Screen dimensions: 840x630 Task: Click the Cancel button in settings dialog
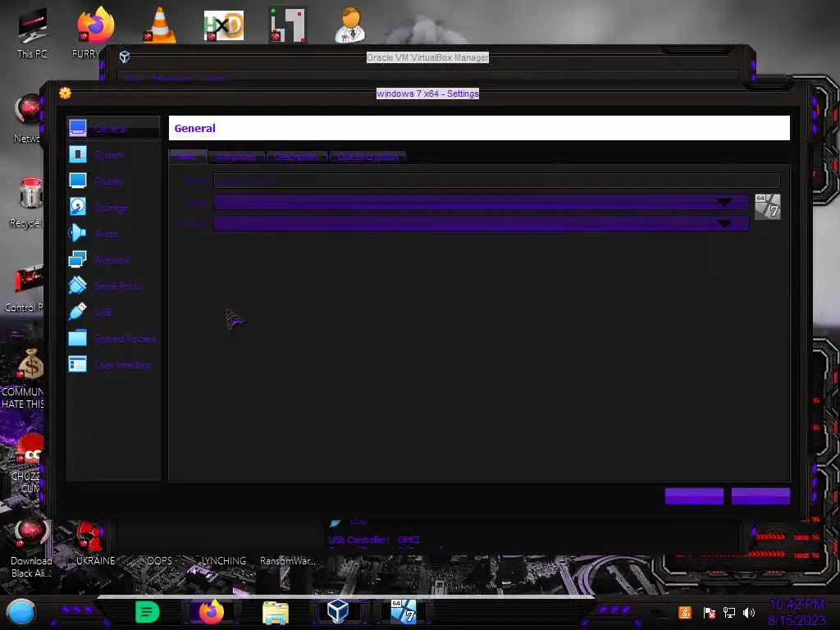click(x=760, y=496)
